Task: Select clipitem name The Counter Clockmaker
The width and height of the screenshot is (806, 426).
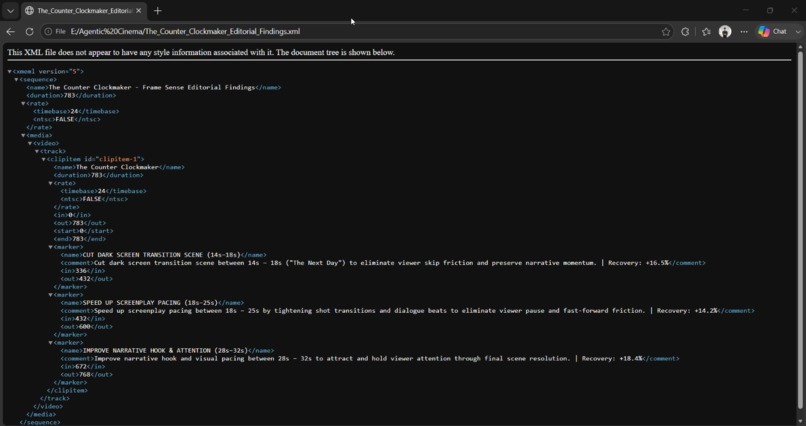Action: (x=117, y=167)
